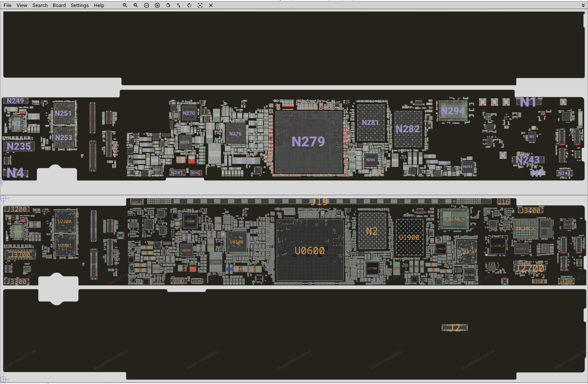
Task: Click the zoom in magnifier icon
Action: (136, 5)
